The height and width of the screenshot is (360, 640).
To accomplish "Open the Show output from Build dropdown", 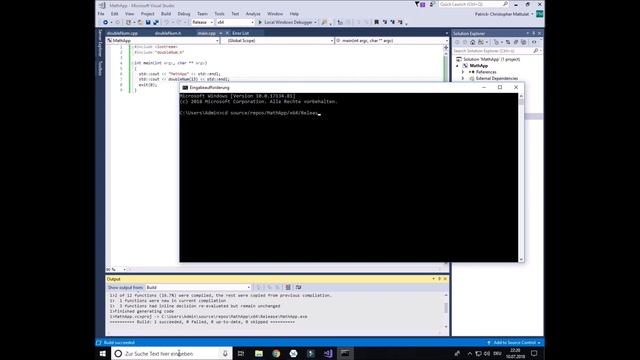I will (198, 288).
